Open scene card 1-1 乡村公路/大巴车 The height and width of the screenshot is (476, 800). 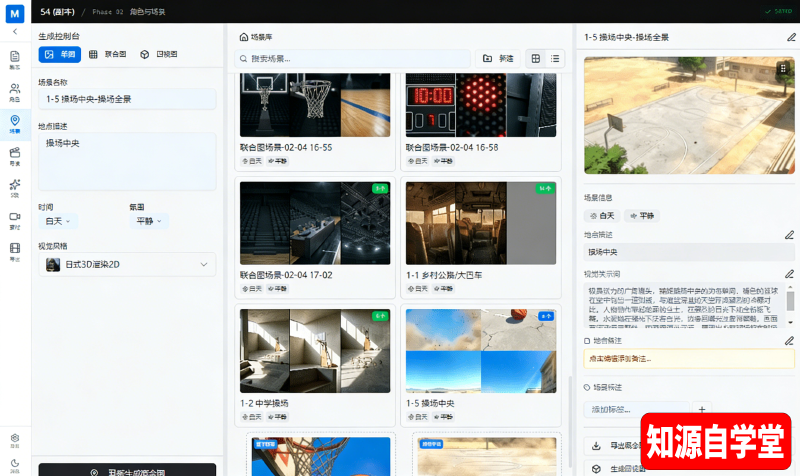point(481,238)
